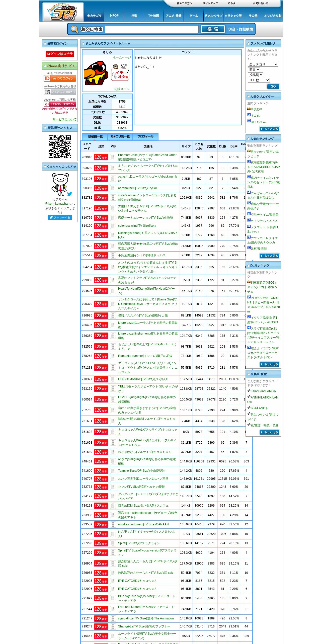Switch to the カテゴリ別一覧 tab
322x644 pixels.
click(120, 137)
